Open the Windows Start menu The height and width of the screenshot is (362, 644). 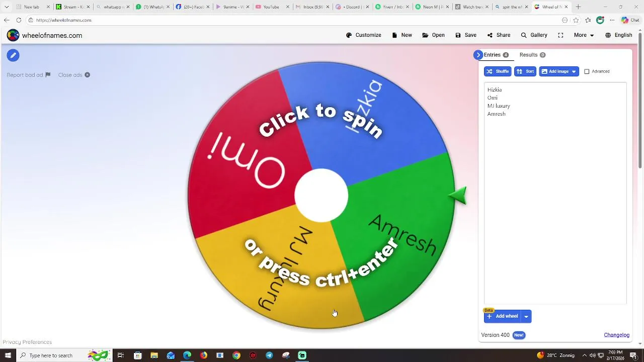click(x=8, y=355)
